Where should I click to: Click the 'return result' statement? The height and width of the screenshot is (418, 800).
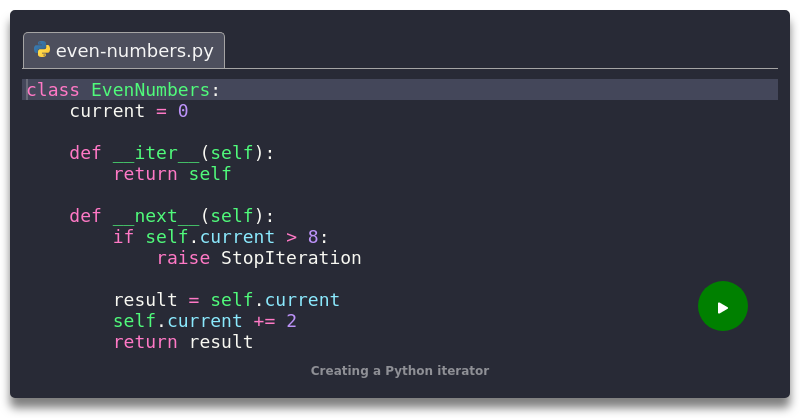click(x=183, y=342)
